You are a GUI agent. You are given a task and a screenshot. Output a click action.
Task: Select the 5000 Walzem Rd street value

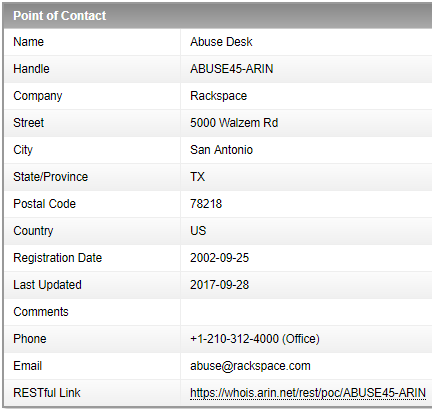(234, 123)
